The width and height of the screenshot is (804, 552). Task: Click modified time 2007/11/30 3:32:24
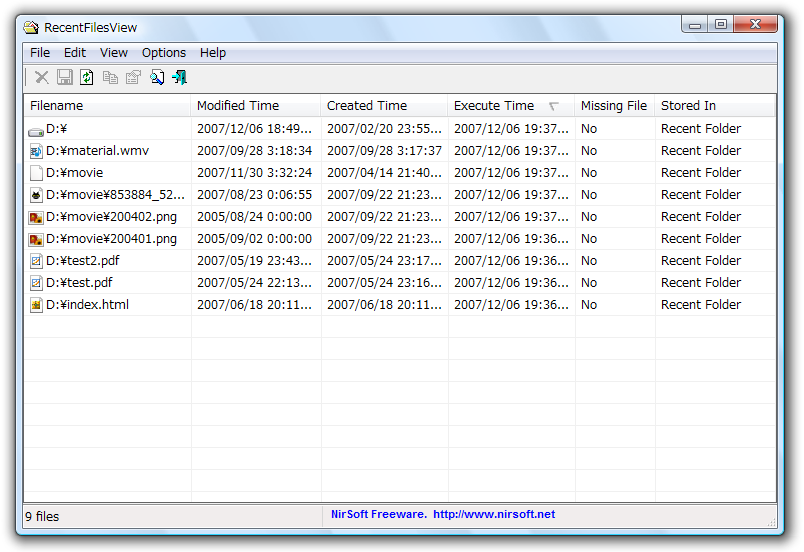click(254, 173)
